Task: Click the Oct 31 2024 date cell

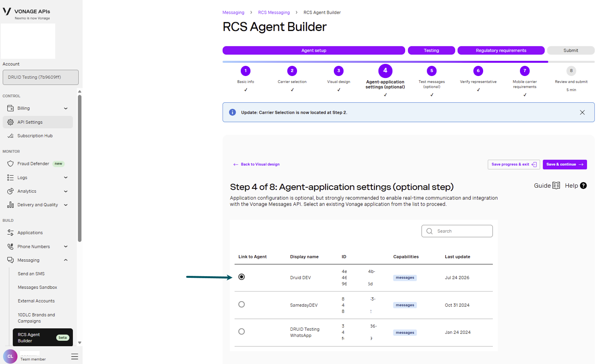Action: pos(457,305)
